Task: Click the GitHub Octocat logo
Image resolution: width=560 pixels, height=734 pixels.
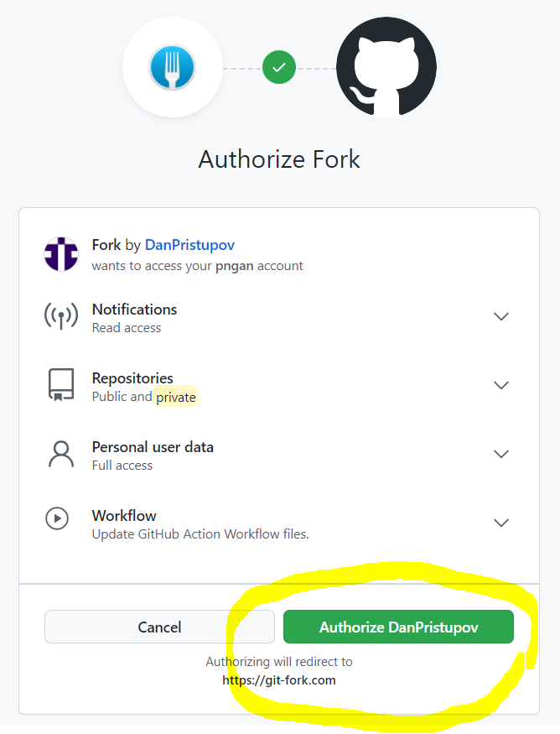Action: 386,67
